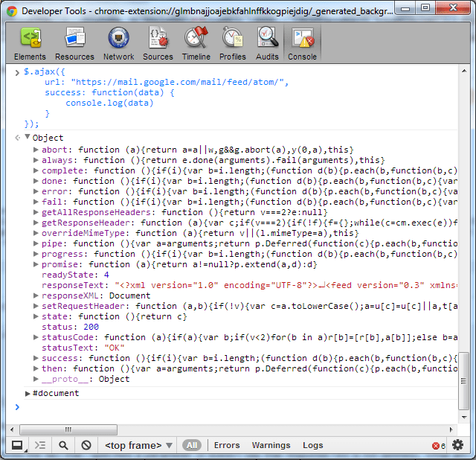Screen dimensions: 476x460
Task: Expand the #document node
Action: [28, 394]
